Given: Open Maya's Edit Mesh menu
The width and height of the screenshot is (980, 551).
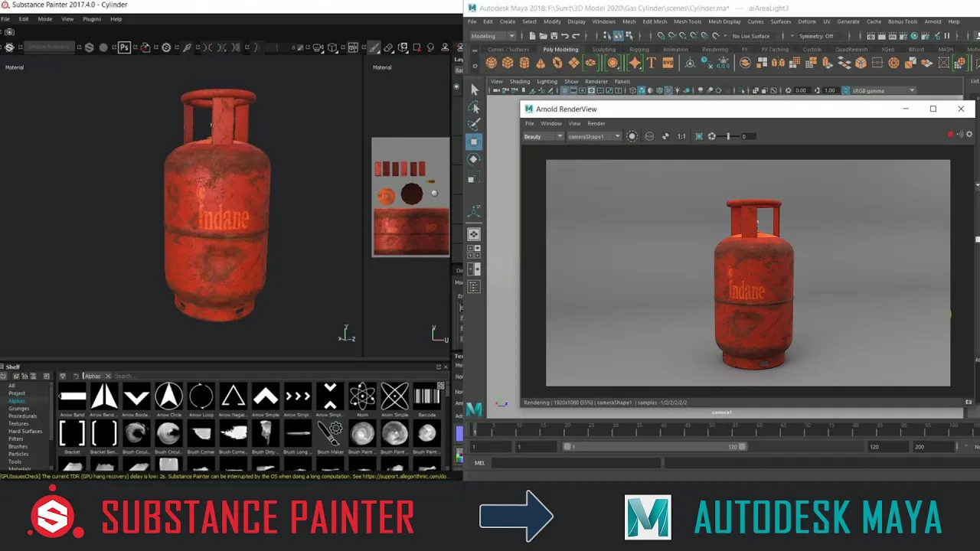Looking at the screenshot, I should coord(655,21).
